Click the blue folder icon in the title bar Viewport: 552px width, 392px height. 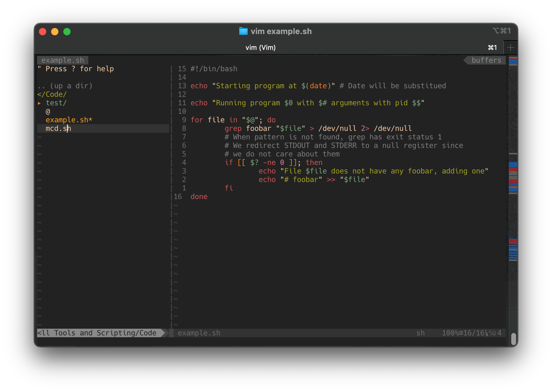coord(243,31)
